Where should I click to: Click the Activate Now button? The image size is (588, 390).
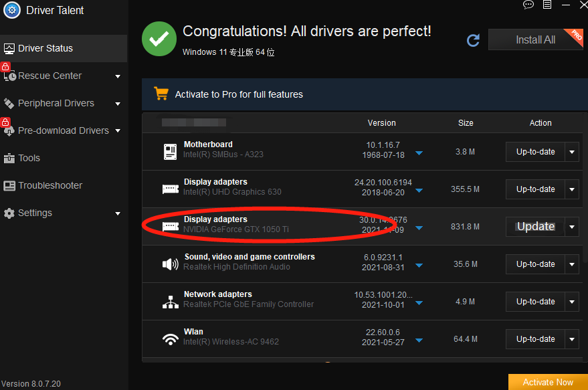(x=548, y=382)
